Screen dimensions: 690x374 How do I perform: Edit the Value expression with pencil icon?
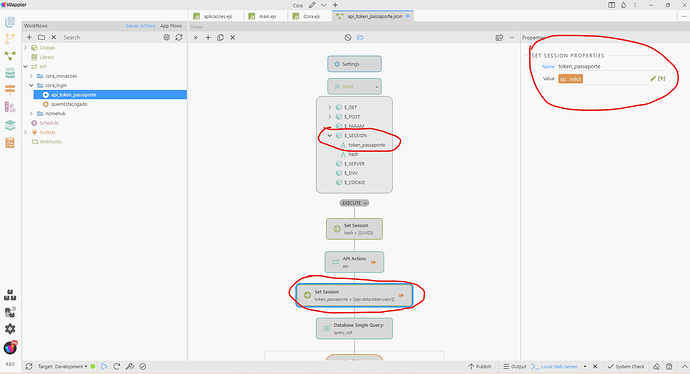[x=653, y=79]
